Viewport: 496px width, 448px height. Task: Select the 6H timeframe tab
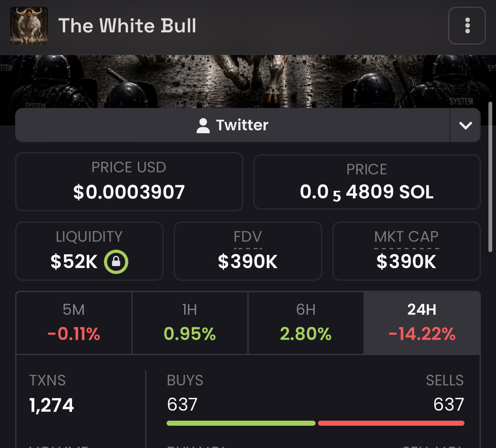pyautogui.click(x=306, y=323)
